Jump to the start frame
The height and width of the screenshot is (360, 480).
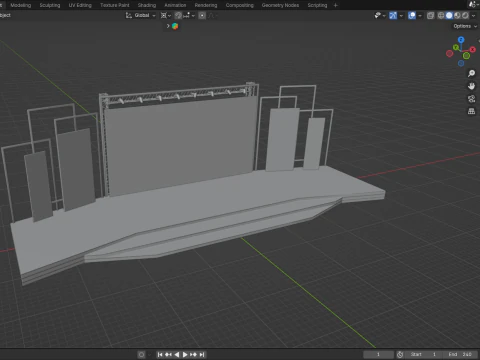point(160,355)
